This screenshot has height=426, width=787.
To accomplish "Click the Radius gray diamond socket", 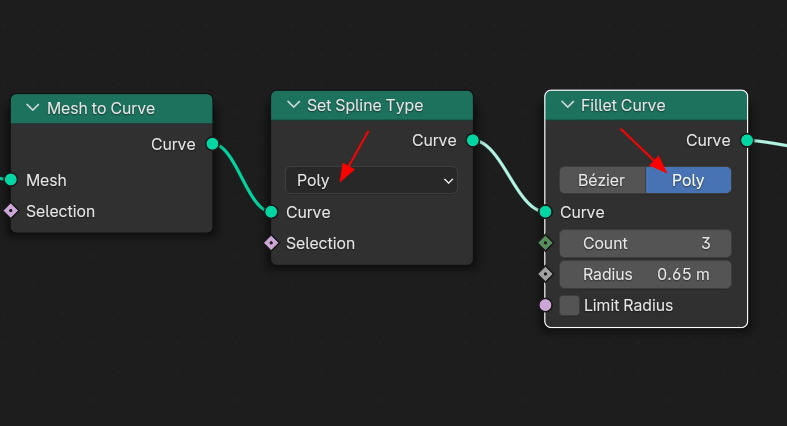I will tap(546, 274).
